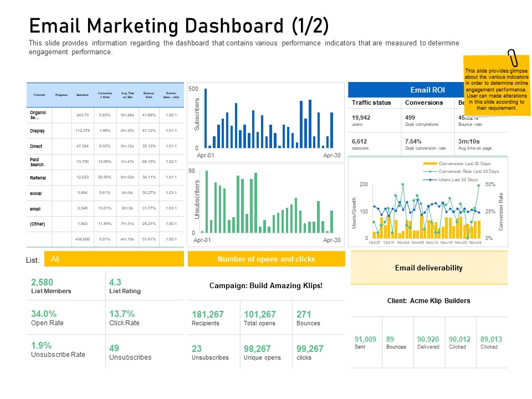
Task: Click the 271 Bounces metric
Action: [308, 318]
